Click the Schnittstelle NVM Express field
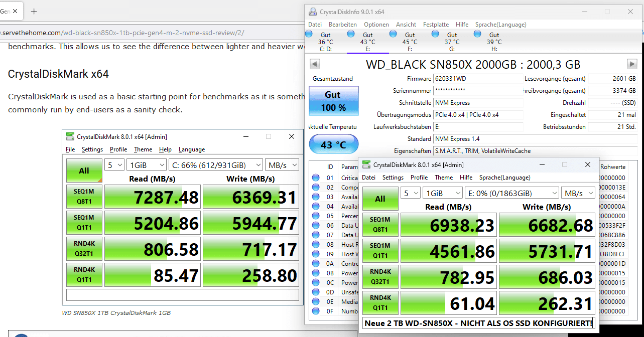The width and height of the screenshot is (644, 337). tap(478, 103)
